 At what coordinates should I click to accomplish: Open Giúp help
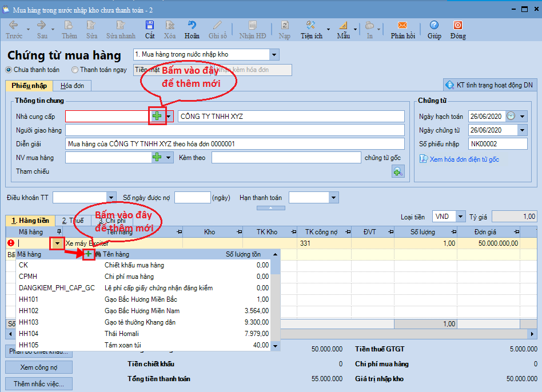[x=434, y=29]
